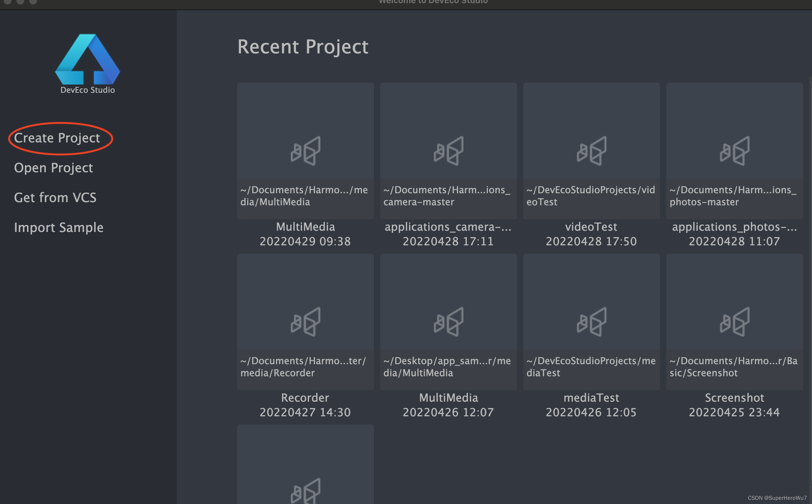Click the timestamp 20220429 09:38
812x504 pixels.
pyautogui.click(x=305, y=241)
